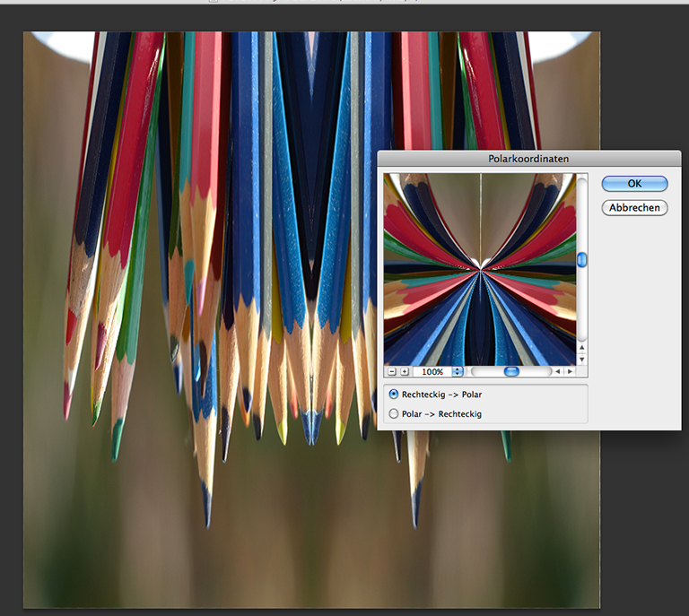Click the Polarkoordinaten dialog title bar
This screenshot has width=689, height=616.
(x=529, y=159)
